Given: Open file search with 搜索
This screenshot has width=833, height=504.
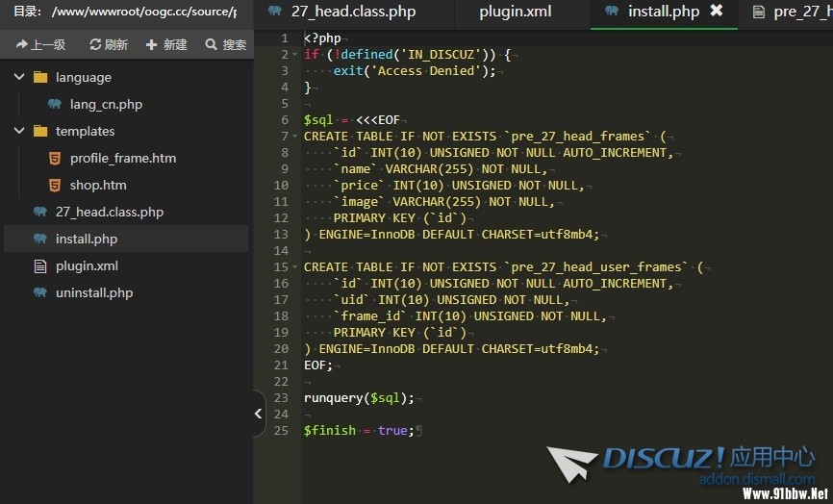Looking at the screenshot, I should tap(225, 44).
